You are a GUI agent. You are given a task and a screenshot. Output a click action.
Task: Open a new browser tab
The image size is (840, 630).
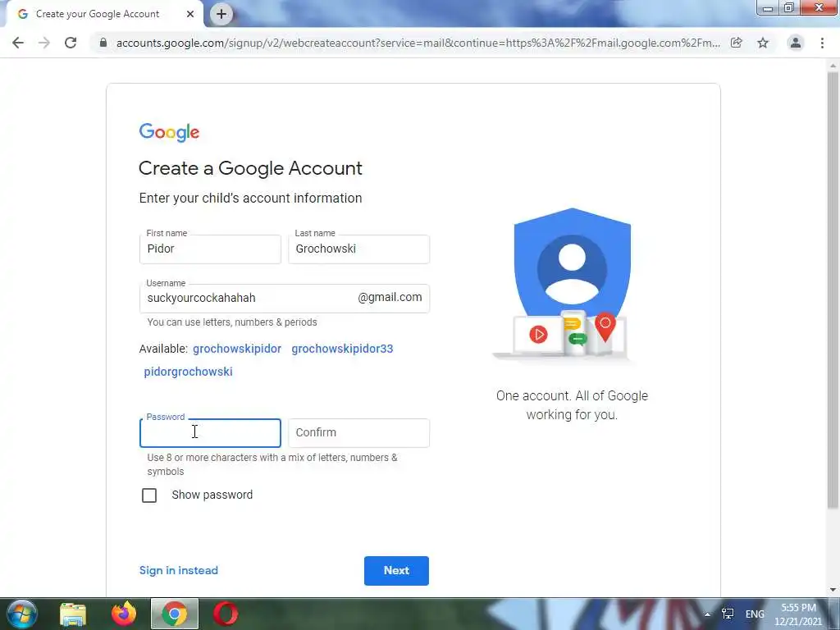[x=221, y=14]
